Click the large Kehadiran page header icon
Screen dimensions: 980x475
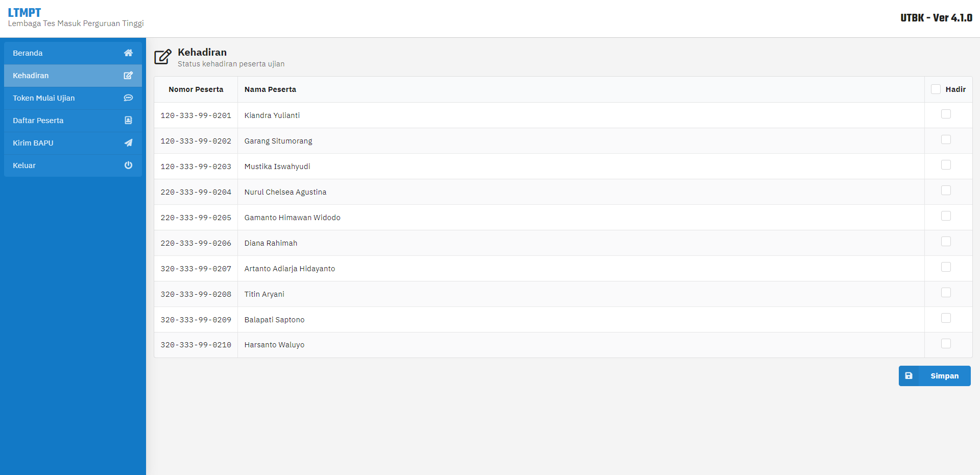[163, 57]
